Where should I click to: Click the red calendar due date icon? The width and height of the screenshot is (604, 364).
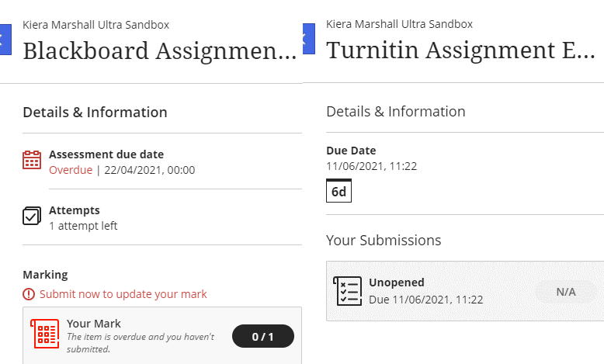[32, 160]
